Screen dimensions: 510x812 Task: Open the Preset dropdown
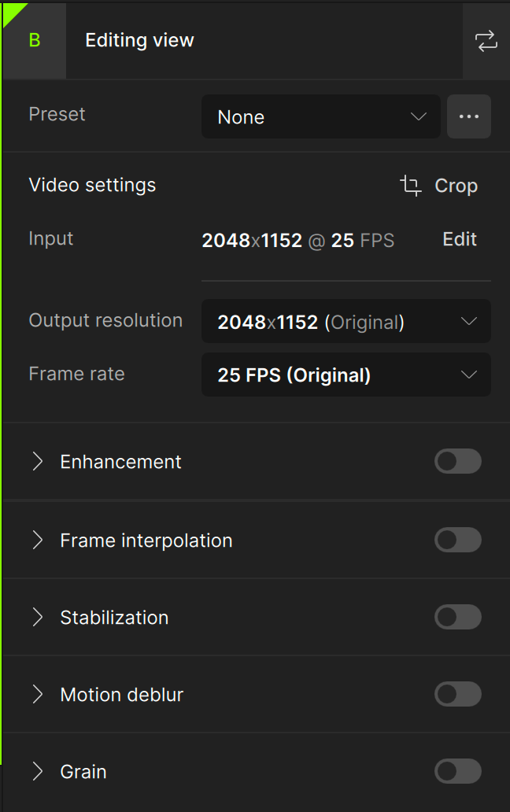(x=321, y=116)
